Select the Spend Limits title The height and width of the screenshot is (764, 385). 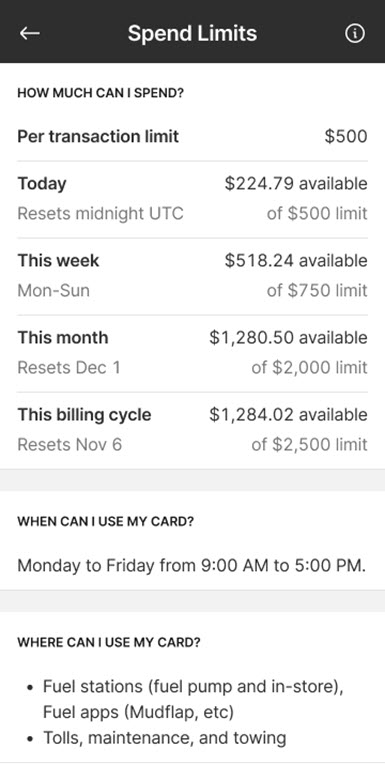point(192,33)
